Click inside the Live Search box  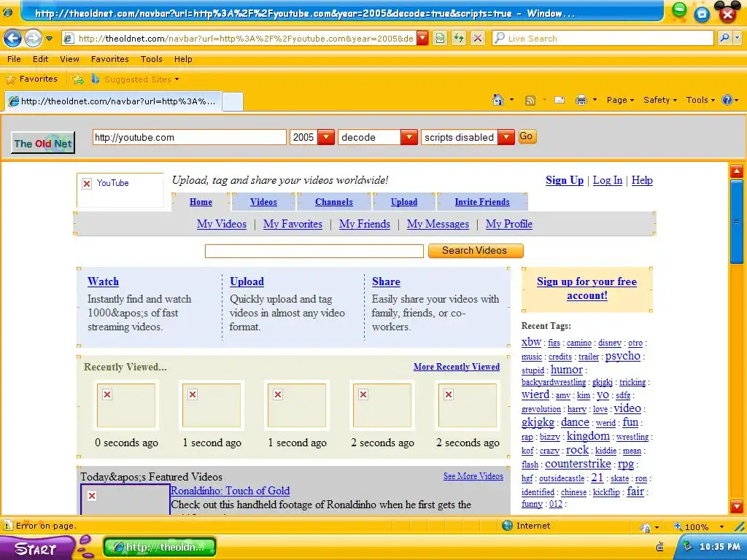[x=603, y=39]
